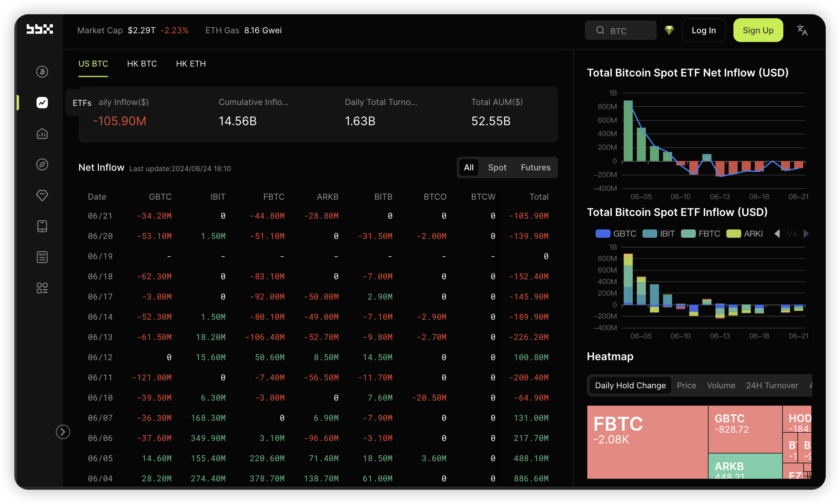Select the 24H Turnover heatmap tab
The image size is (840, 504).
click(772, 386)
